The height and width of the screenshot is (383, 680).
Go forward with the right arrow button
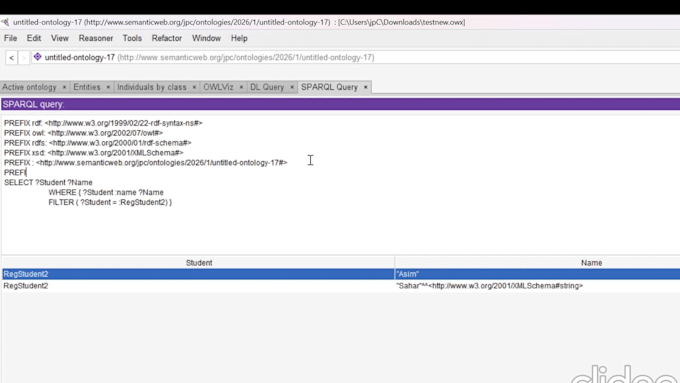click(24, 58)
